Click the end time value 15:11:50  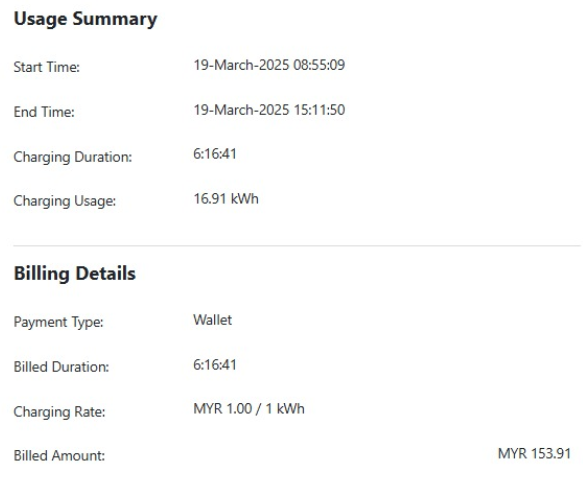(319, 110)
